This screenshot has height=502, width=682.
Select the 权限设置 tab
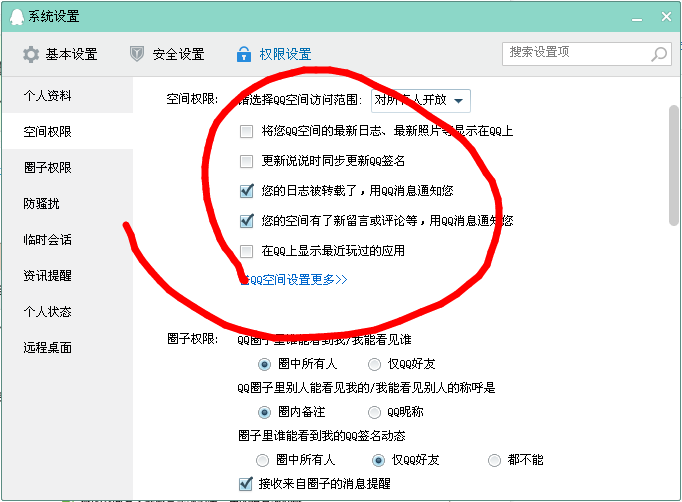pyautogui.click(x=274, y=54)
